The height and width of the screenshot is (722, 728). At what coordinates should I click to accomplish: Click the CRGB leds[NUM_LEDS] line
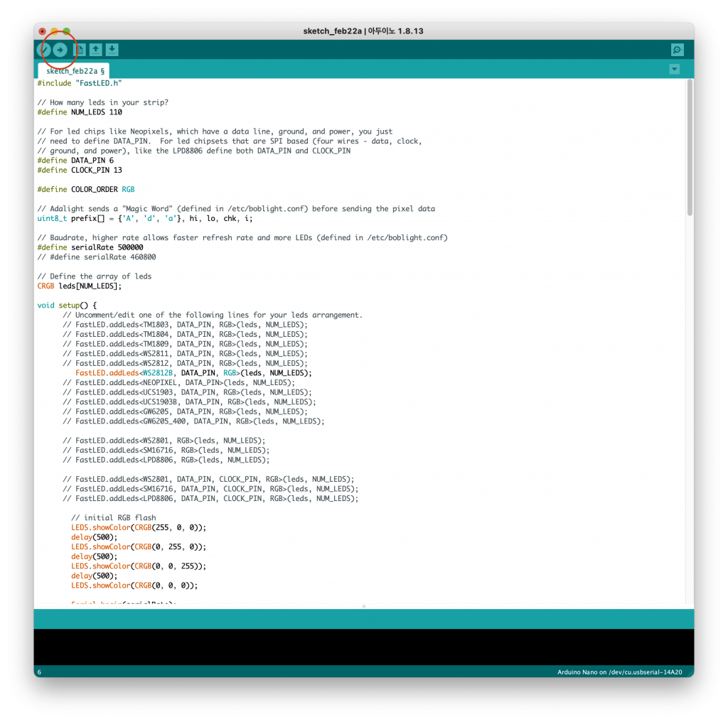pyautogui.click(x=80, y=286)
